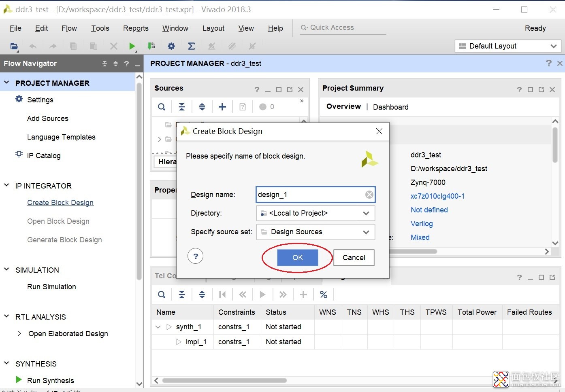Close the Create Block Design dialog
The width and height of the screenshot is (565, 392).
pyautogui.click(x=379, y=131)
